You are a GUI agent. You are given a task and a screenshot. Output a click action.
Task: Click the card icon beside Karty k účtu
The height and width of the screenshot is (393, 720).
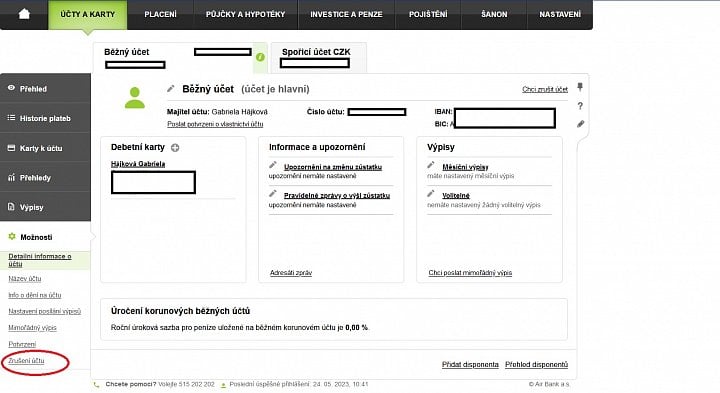pos(11,148)
